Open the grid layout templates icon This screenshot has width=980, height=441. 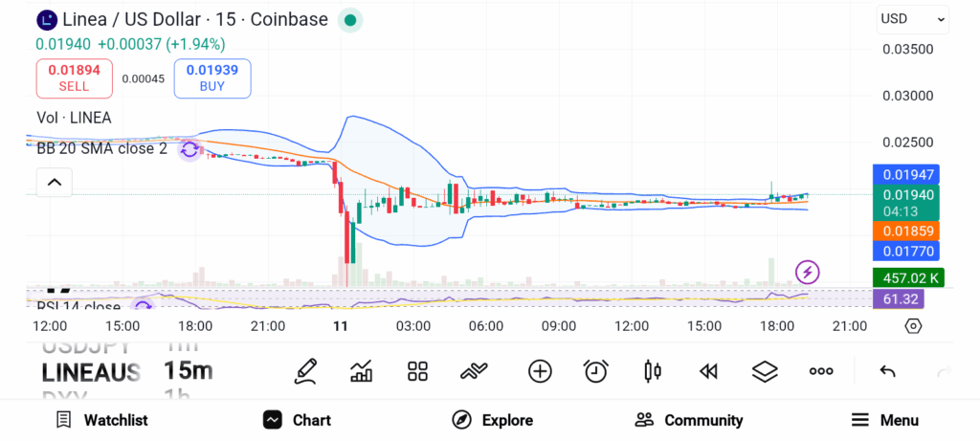pyautogui.click(x=417, y=371)
